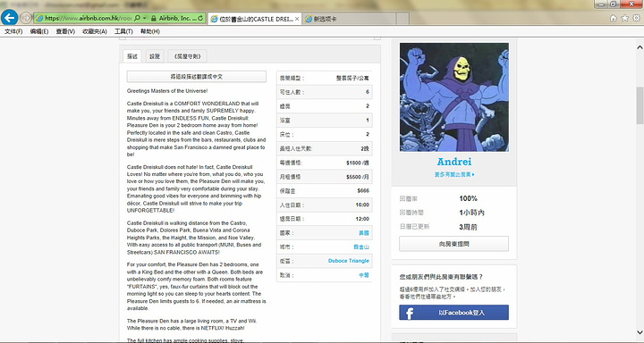Click the 12:00 check-out time value
Screen dimensions: 644x343
[x=362, y=219]
